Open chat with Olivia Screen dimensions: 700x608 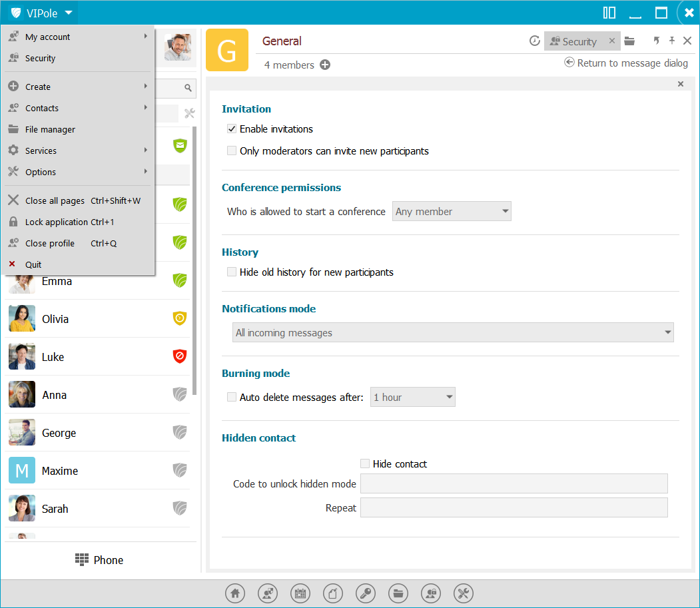[x=97, y=319]
